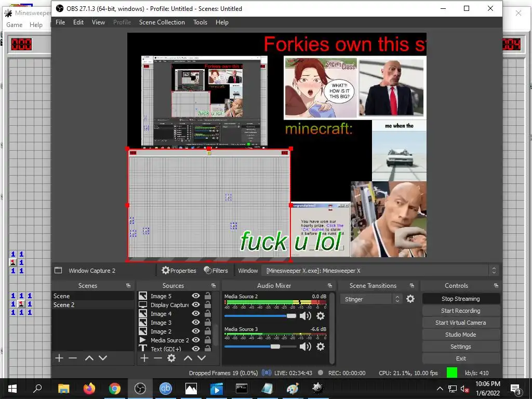Click Exit button in Controls
The height and width of the screenshot is (399, 532).
pyautogui.click(x=461, y=358)
